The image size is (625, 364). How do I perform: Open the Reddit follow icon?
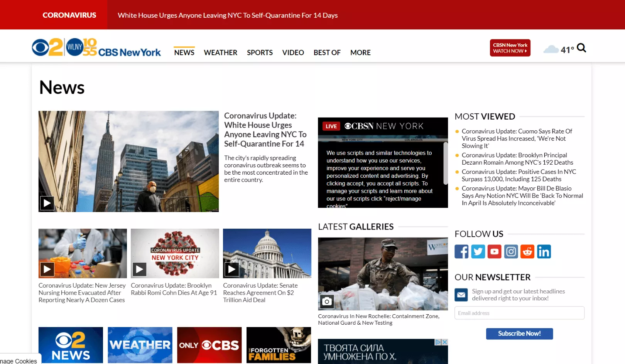coord(527,252)
